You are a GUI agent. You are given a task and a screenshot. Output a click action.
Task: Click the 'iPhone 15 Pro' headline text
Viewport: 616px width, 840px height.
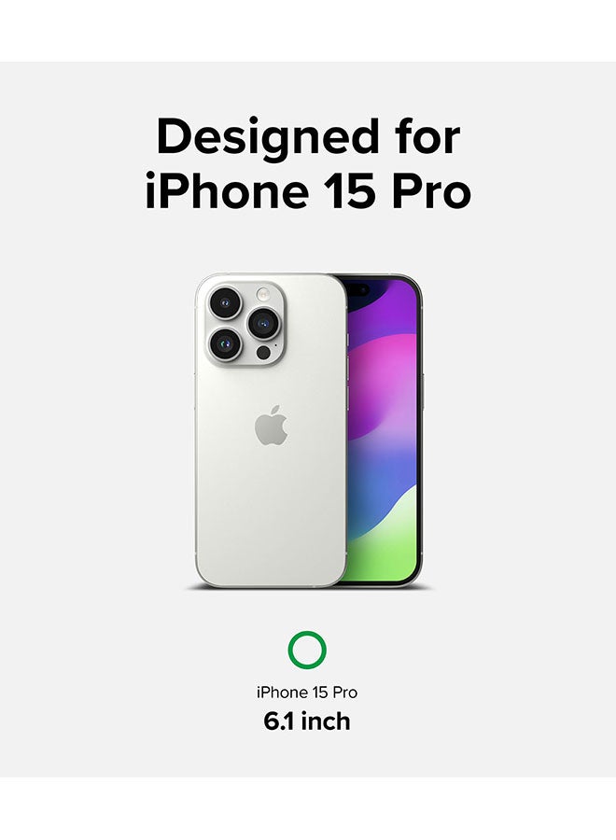308,190
